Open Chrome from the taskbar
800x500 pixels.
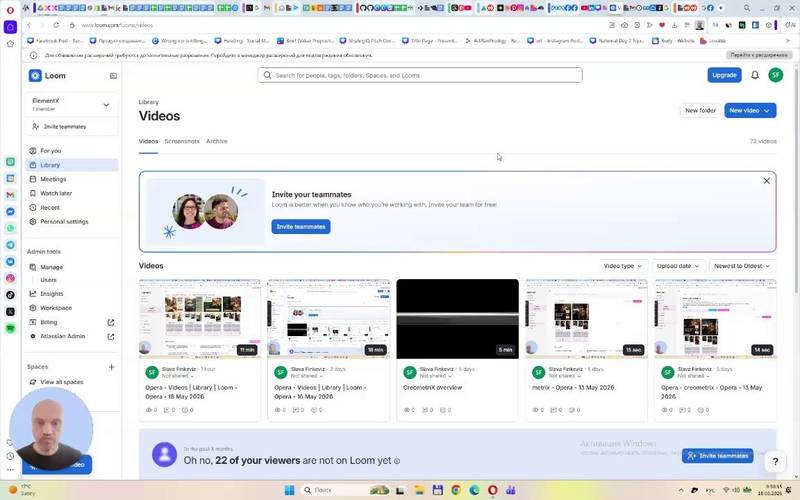[456, 490]
